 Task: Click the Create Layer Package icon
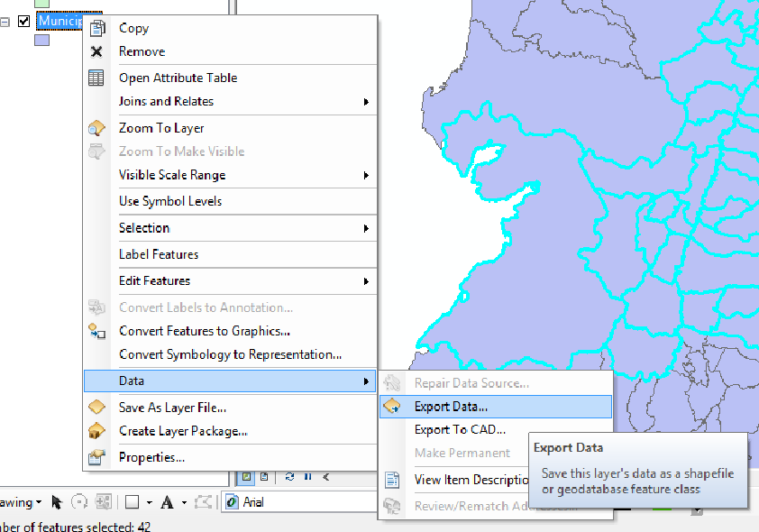tap(96, 431)
